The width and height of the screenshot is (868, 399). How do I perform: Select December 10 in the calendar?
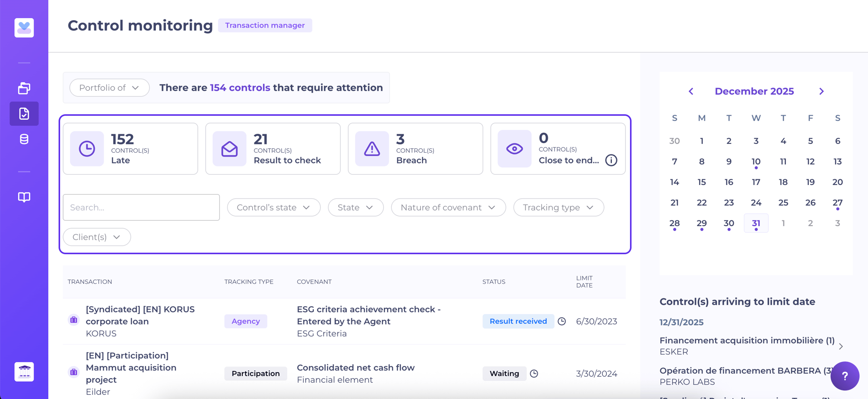pyautogui.click(x=756, y=162)
